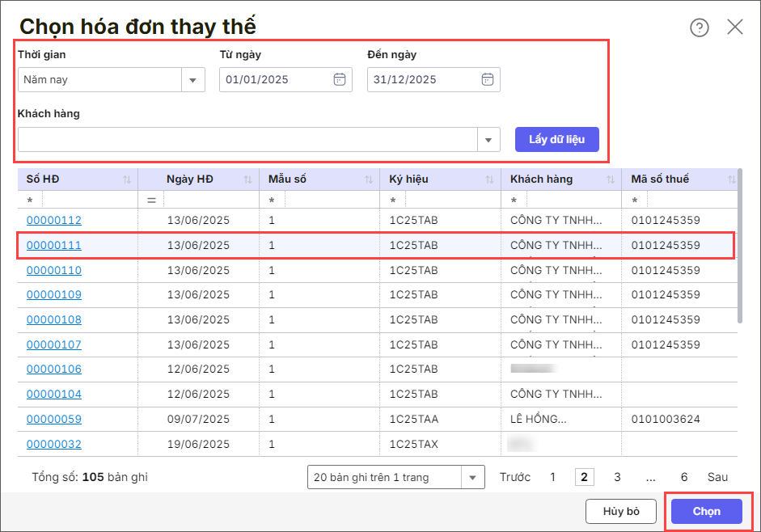Sort by Ngày HĐ column arrows
Viewport: 761px width, 532px height.
(247, 179)
